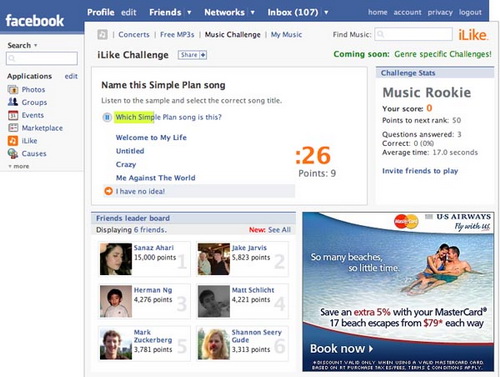
Task: Expand the Friends dropdown arrow
Action: [x=189, y=13]
